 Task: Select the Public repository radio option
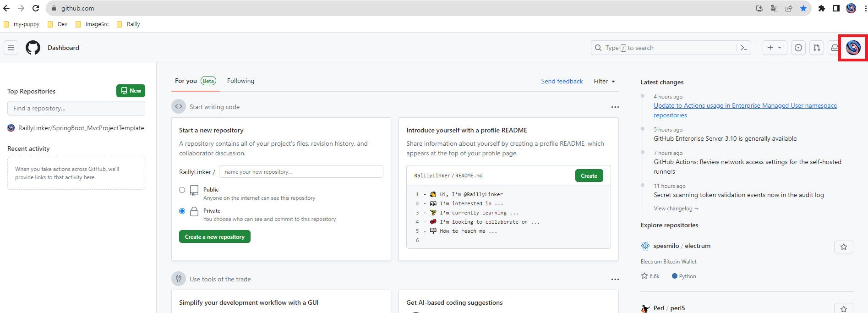pos(182,190)
